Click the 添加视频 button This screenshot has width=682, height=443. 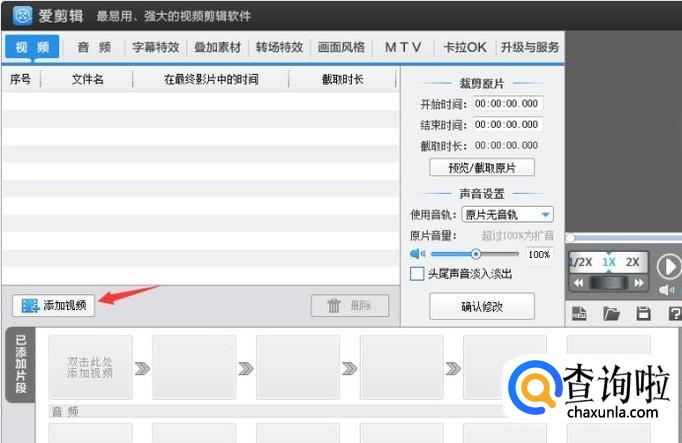tap(53, 305)
